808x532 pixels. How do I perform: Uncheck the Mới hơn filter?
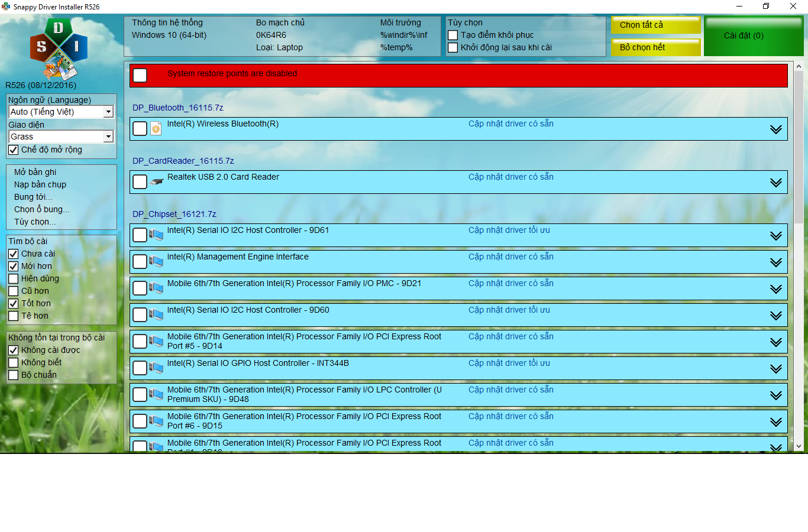pos(14,267)
